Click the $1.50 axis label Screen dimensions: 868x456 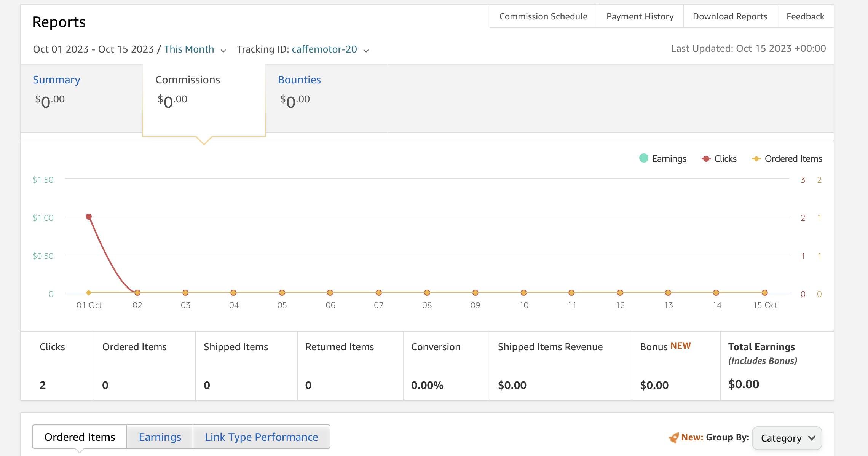[x=43, y=180]
